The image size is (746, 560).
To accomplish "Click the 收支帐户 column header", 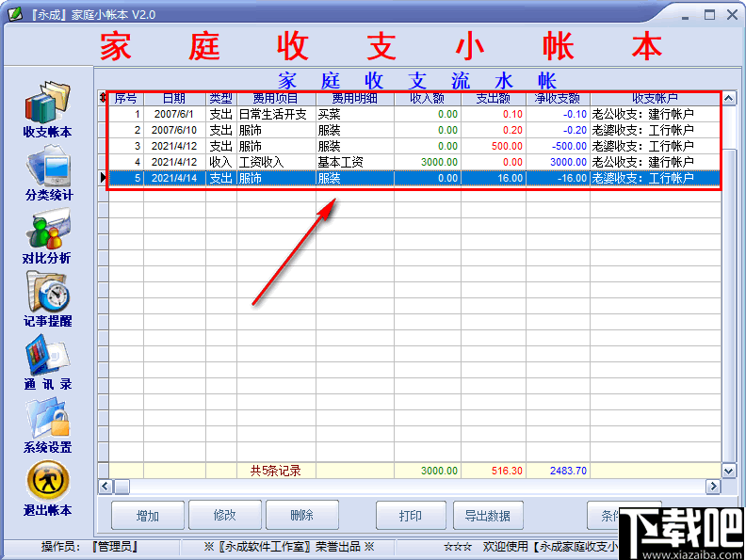I will click(x=656, y=99).
